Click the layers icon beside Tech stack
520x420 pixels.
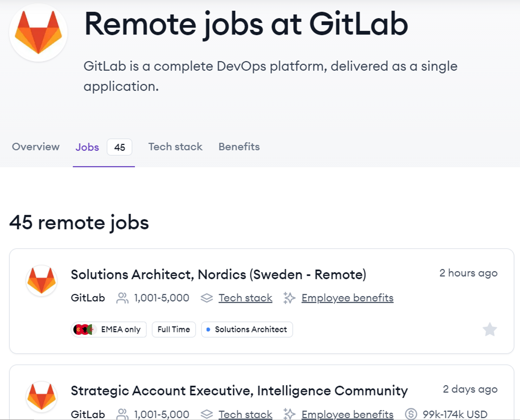pyautogui.click(x=207, y=298)
